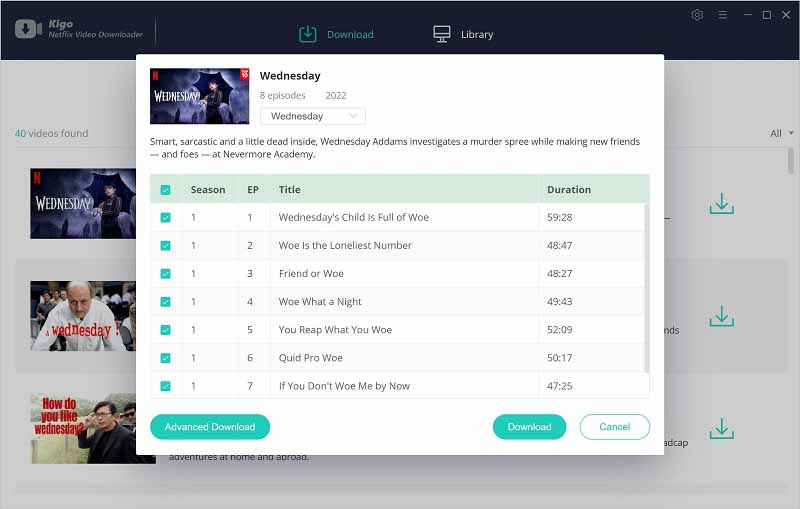This screenshot has height=509, width=800.
Task: Uncheck episode 5 You Reap What You Woe
Action: [x=165, y=329]
